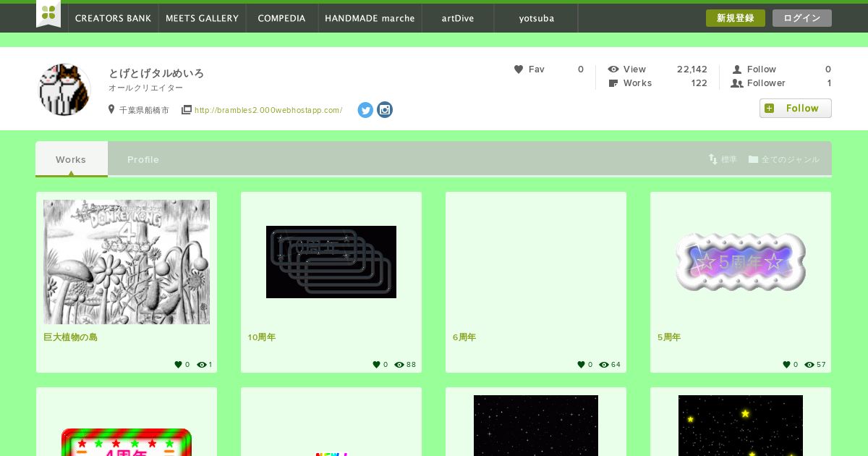
Task: Click the person icon next to Follow
Action: [737, 69]
